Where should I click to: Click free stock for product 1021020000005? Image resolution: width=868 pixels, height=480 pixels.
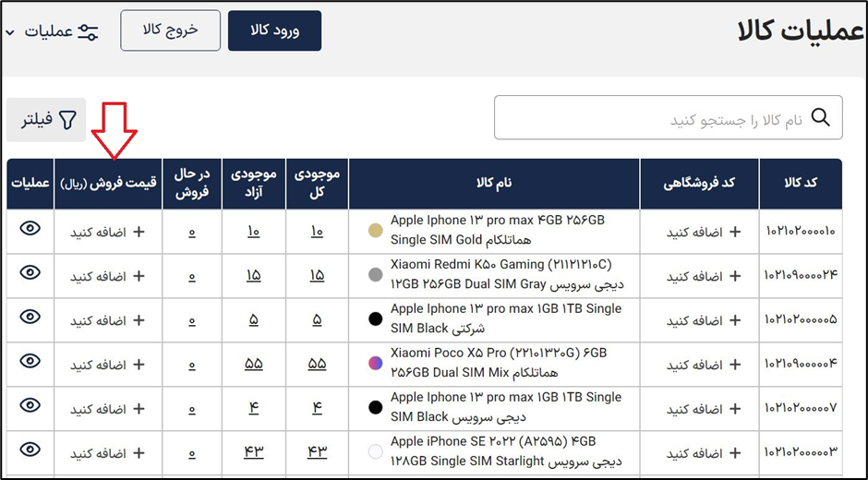254,320
